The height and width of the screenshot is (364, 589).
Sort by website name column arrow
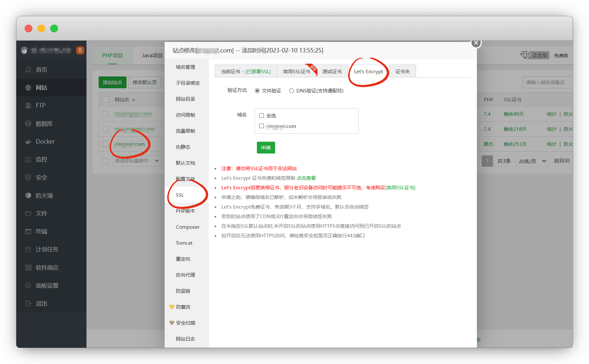(x=134, y=100)
